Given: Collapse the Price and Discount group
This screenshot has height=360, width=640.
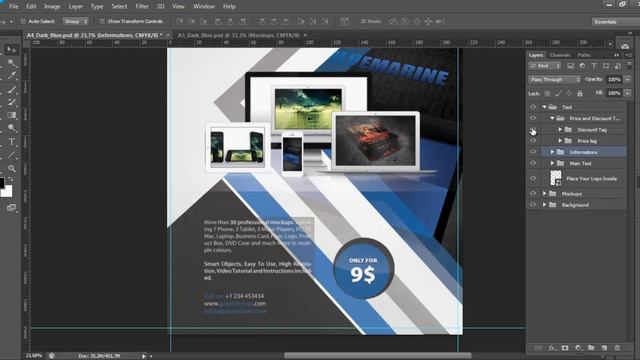Looking at the screenshot, I should coord(552,118).
